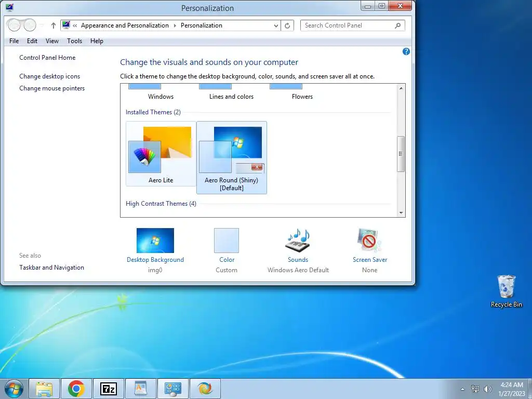Show hidden tray icons arrow

click(462, 389)
